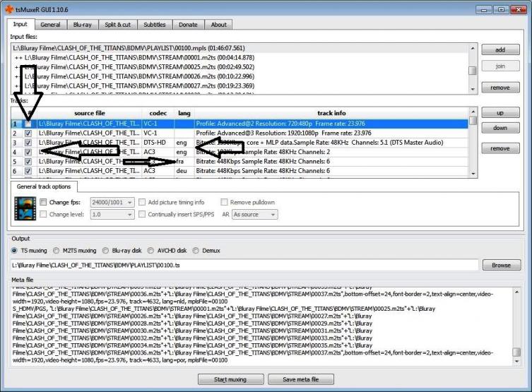Image resolution: width=532 pixels, height=392 pixels.
Task: Select the DTS-HD codec cell
Action: [158, 143]
